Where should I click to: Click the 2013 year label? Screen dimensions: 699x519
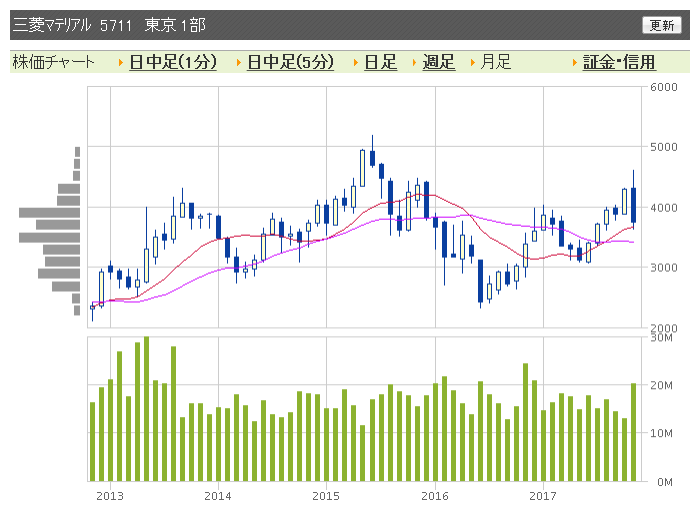pos(110,496)
